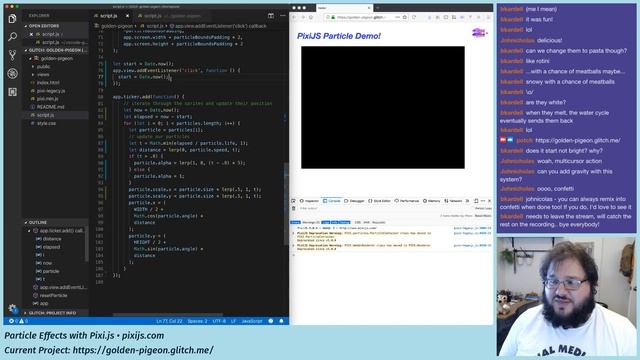Collapse the Open Editors section
Screen dimensions: 640x360
pos(55,26)
